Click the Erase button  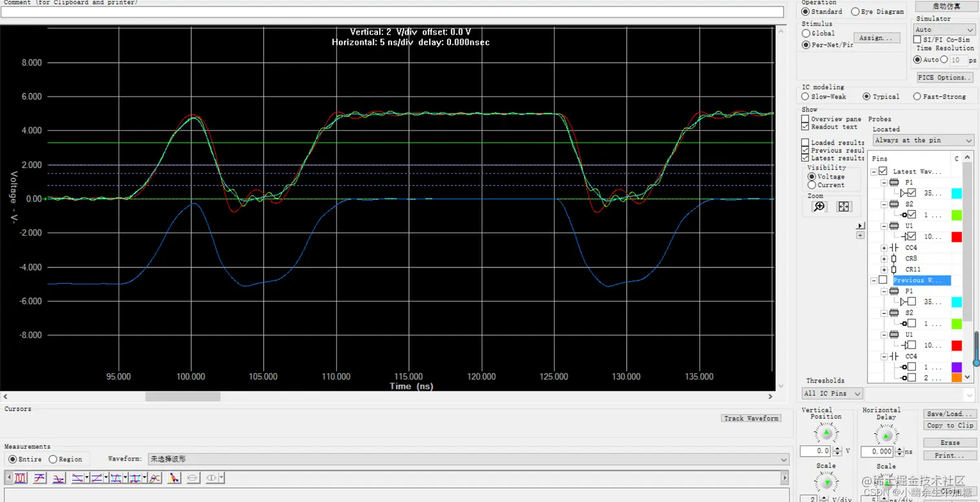[x=950, y=443]
